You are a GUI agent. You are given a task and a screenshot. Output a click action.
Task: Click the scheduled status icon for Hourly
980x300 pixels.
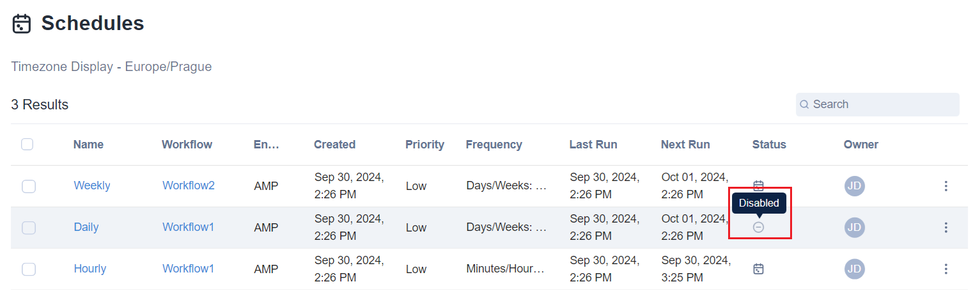click(758, 269)
